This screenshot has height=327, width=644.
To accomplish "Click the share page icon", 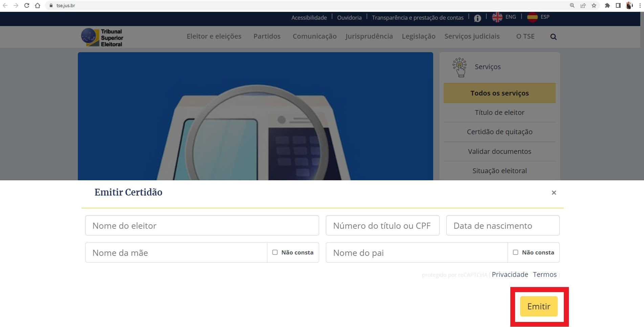I will click(x=583, y=5).
